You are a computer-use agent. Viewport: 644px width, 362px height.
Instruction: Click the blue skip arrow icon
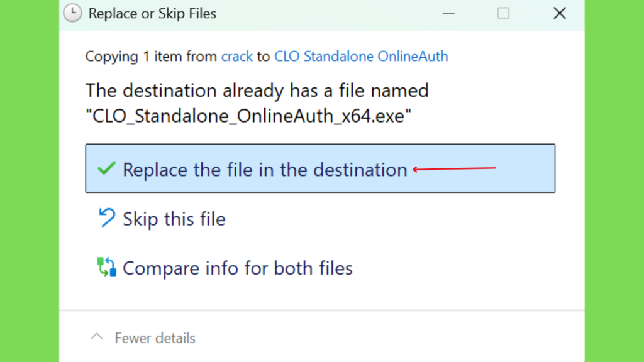[x=107, y=217]
